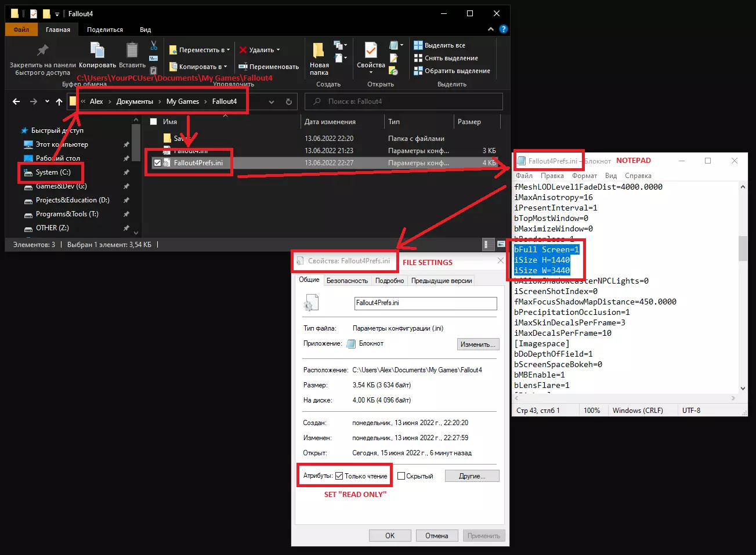756x555 pixels.
Task: Open the recent locations dropdown arrow
Action: point(47,101)
